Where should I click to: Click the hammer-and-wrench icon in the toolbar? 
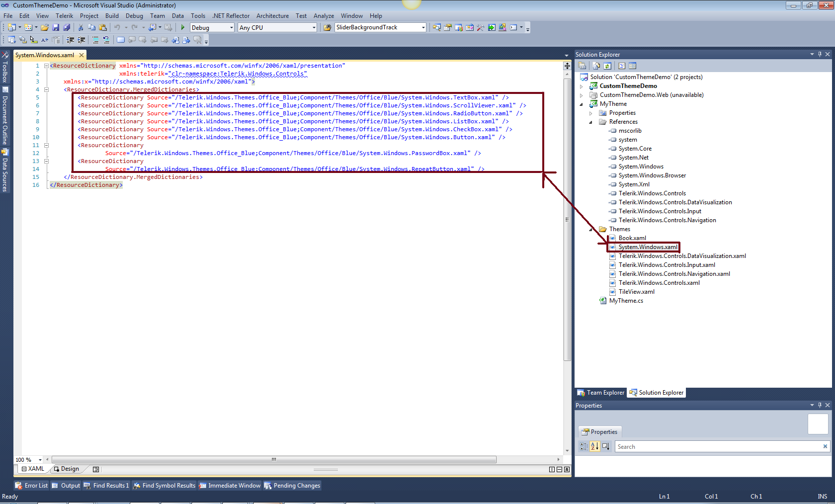(481, 28)
